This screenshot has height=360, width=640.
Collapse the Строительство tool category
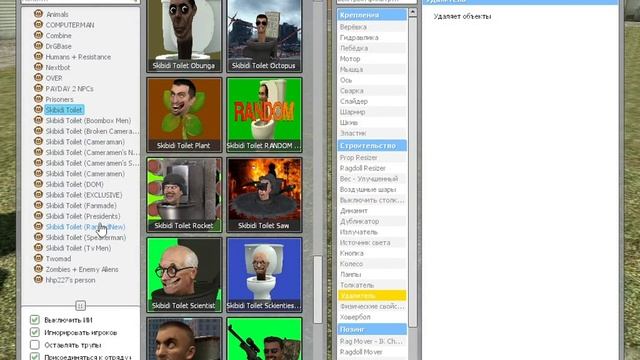click(372, 146)
